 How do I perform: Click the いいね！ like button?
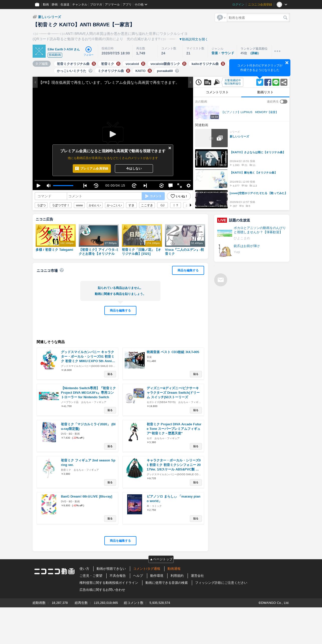179,196
